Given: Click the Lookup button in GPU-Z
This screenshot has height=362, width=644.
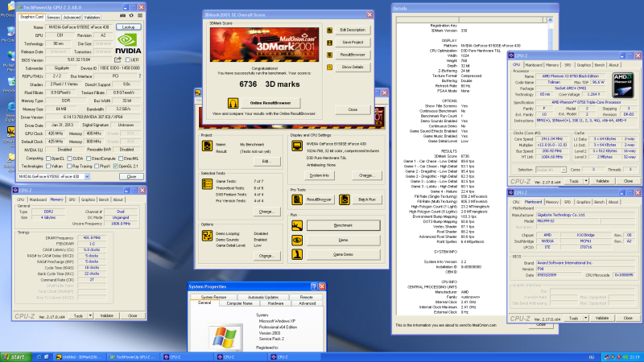Looking at the screenshot, I should click(126, 26).
